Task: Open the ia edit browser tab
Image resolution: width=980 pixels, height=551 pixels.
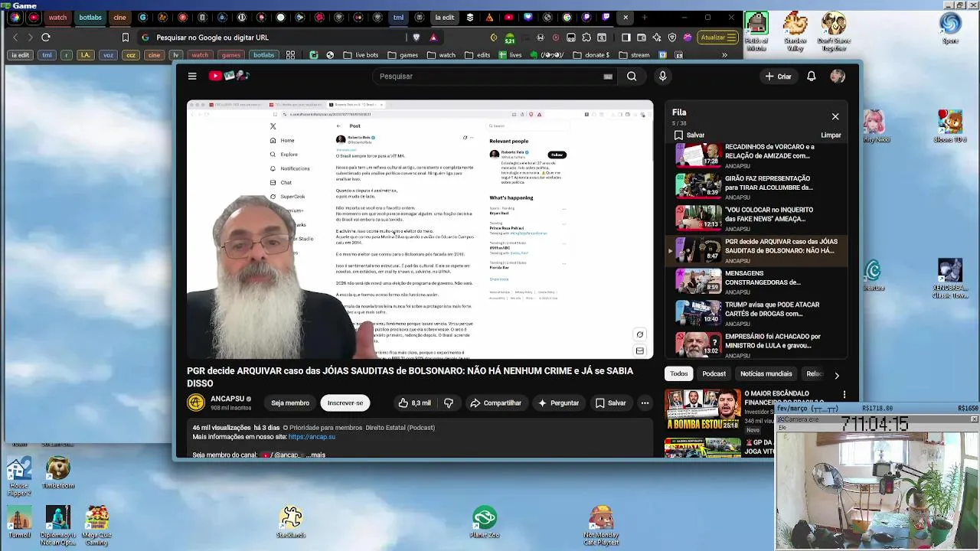Action: [x=444, y=17]
